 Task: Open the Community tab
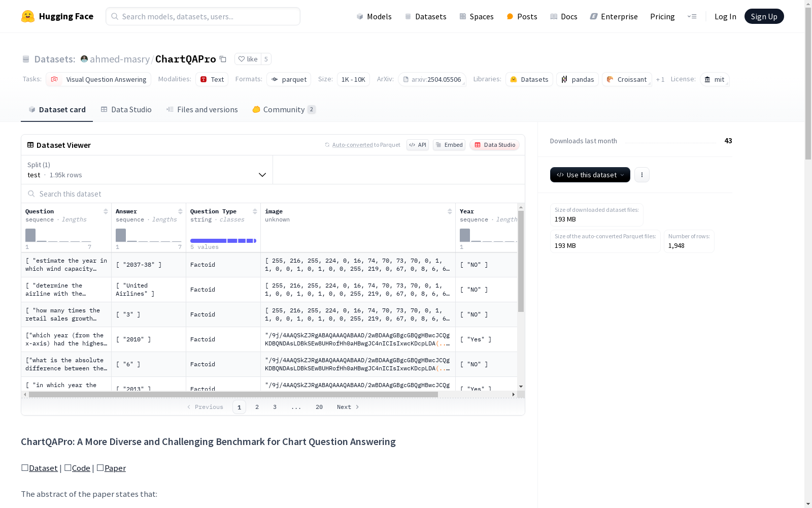click(x=284, y=109)
